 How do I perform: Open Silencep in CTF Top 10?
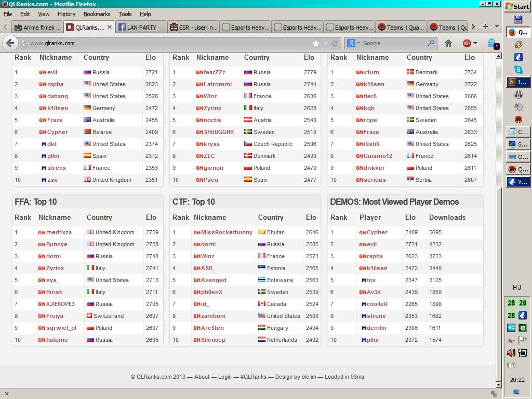pyautogui.click(x=213, y=340)
